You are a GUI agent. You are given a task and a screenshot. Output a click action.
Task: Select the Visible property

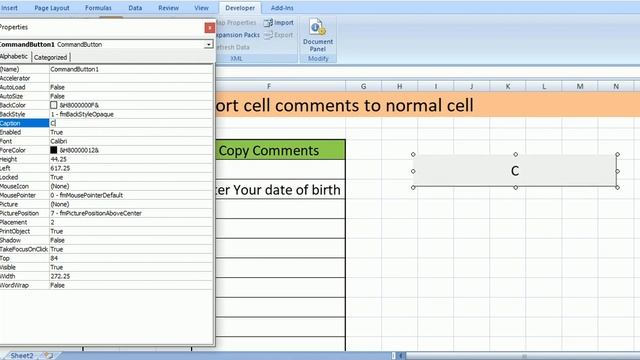(106, 267)
